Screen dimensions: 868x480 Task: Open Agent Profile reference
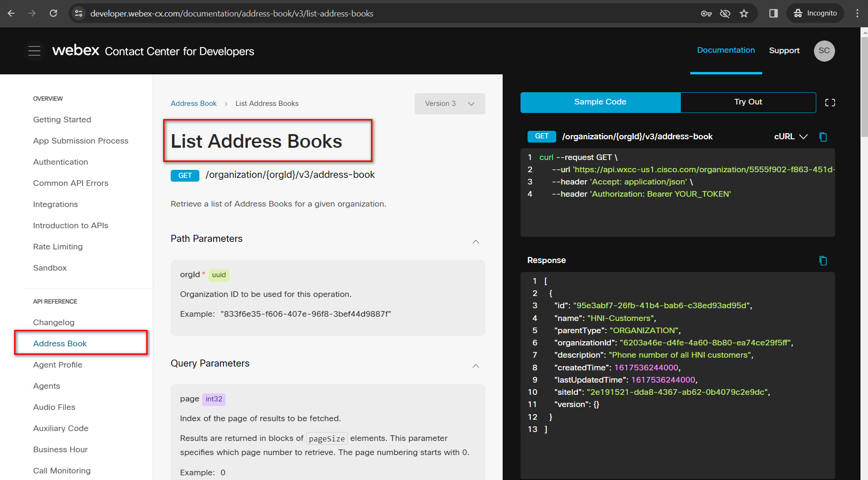[57, 365]
